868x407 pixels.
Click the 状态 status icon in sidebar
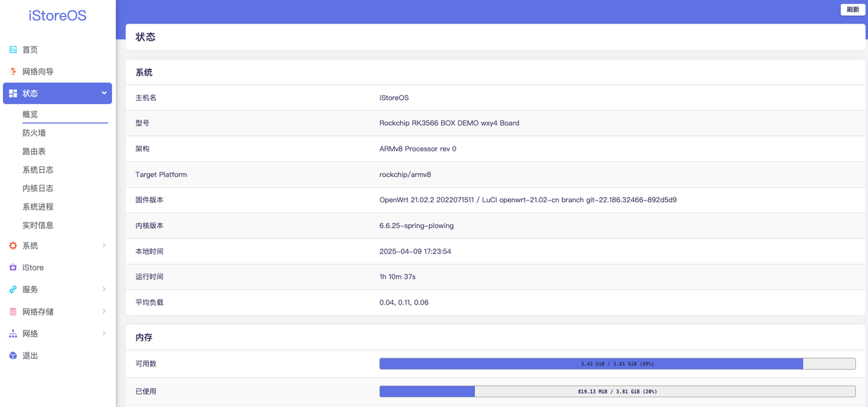click(13, 93)
